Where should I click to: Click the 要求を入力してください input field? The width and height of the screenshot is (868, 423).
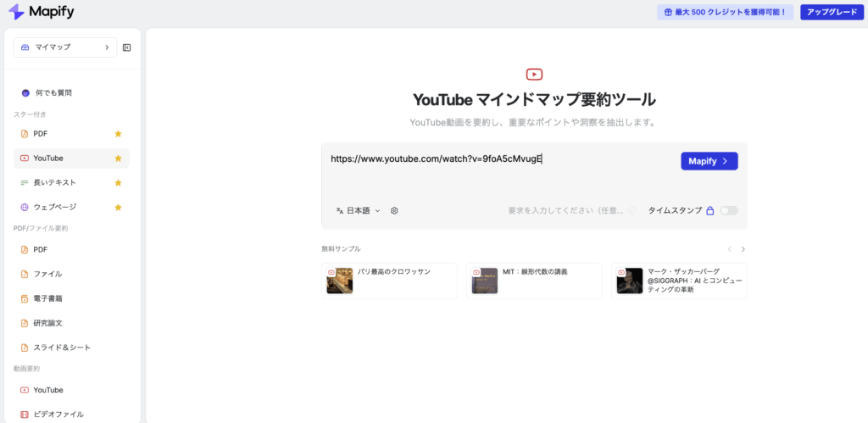568,210
